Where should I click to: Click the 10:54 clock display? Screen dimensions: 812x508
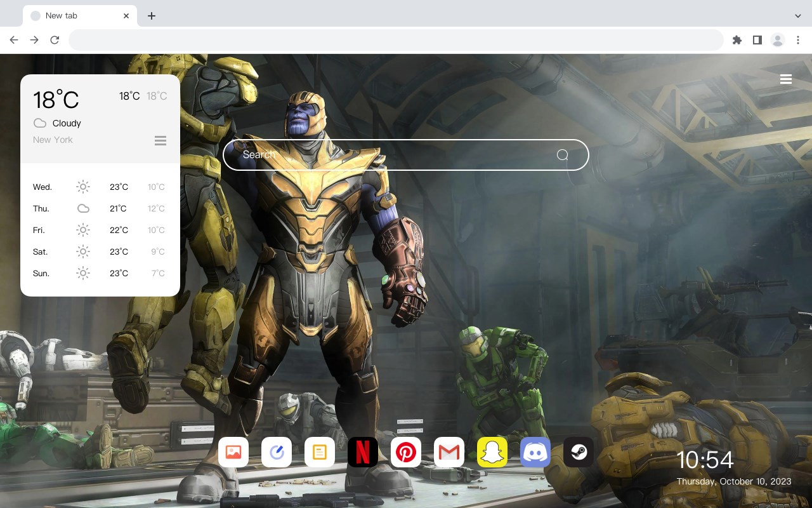(705, 460)
